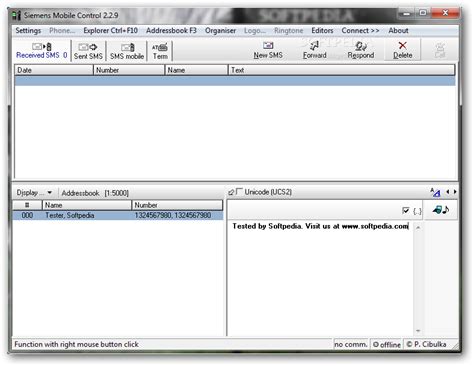Click the message scrollbar up arrow
474x366 pixels.
click(418, 227)
